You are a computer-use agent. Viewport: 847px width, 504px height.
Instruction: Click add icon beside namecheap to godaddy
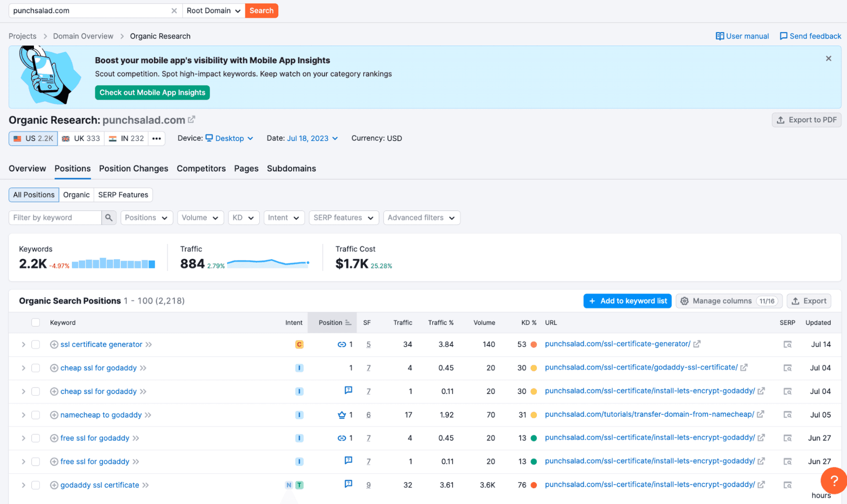(54, 415)
